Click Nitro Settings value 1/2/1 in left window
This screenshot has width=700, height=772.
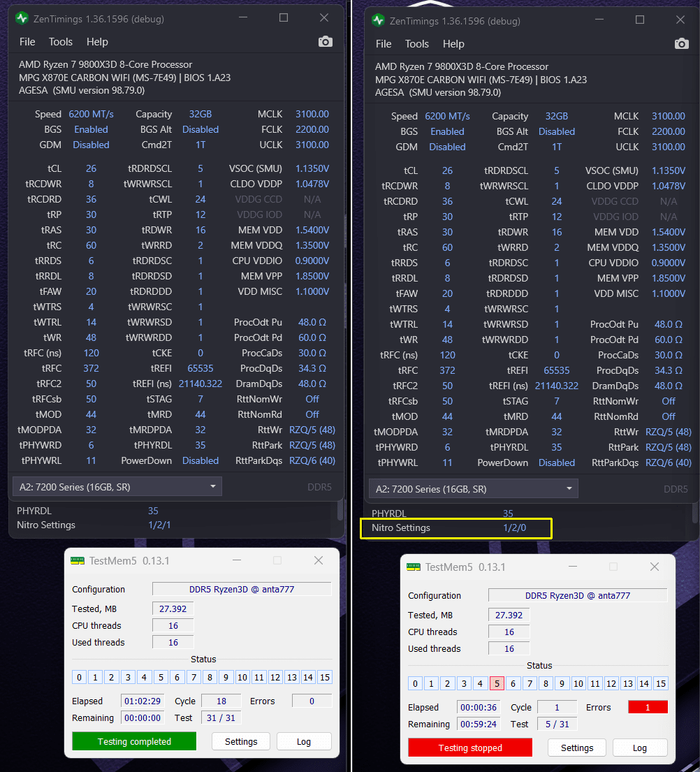click(x=159, y=525)
